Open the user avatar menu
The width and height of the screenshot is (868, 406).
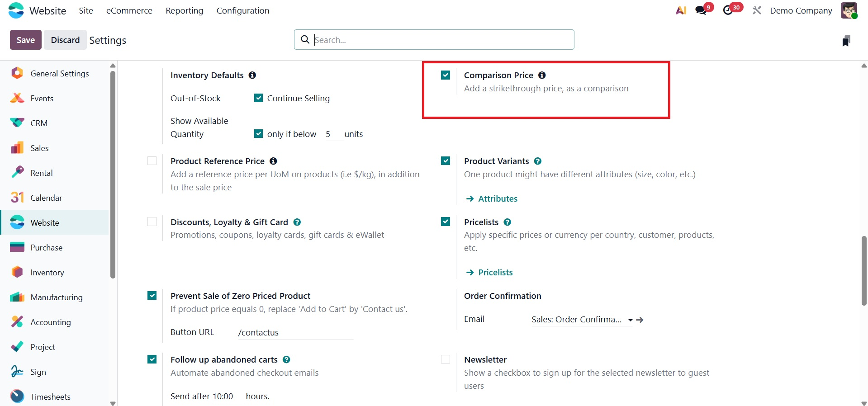tap(849, 10)
